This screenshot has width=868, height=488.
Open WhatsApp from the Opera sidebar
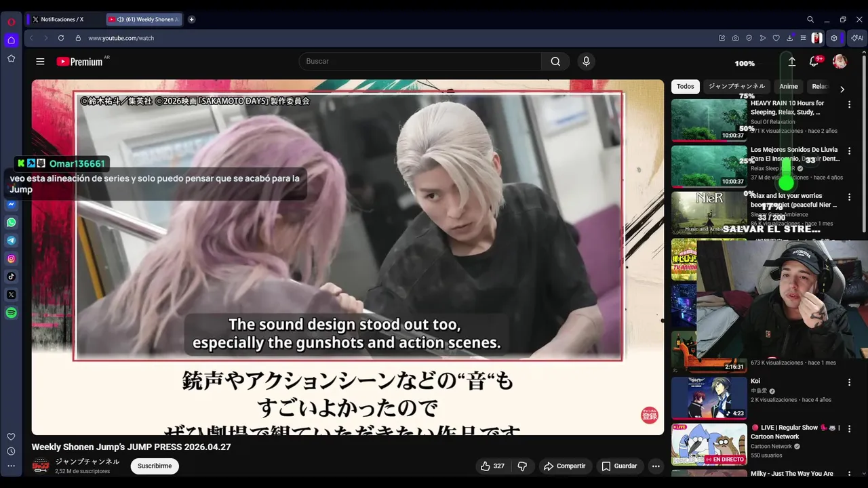click(12, 222)
